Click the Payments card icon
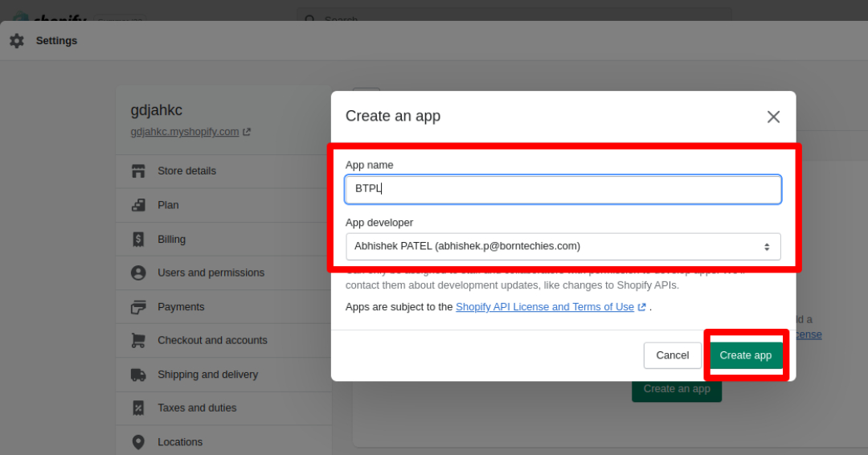 (138, 307)
